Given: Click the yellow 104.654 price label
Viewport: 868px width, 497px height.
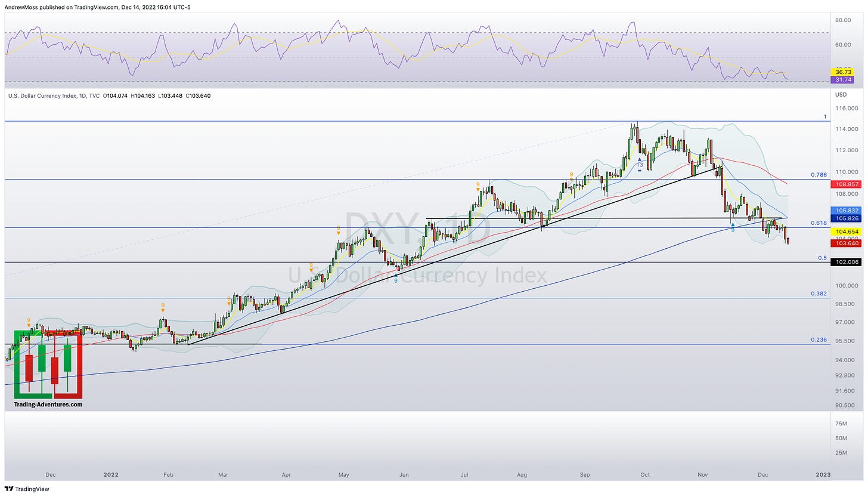Looking at the screenshot, I should (x=846, y=231).
